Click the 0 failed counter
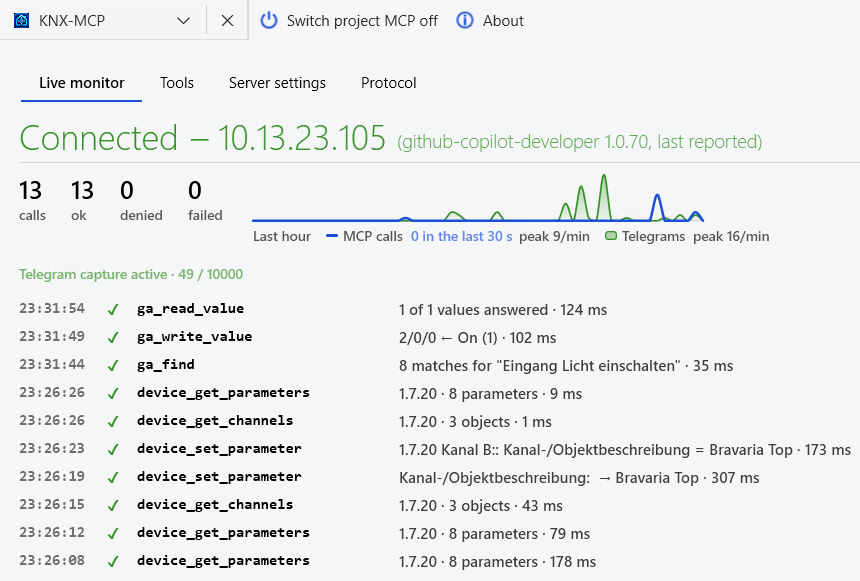 click(x=205, y=201)
